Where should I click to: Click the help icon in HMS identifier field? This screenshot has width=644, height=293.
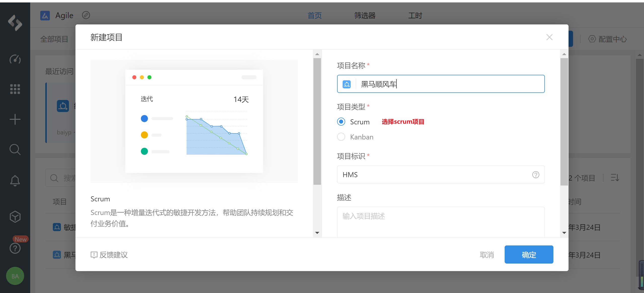(x=536, y=175)
